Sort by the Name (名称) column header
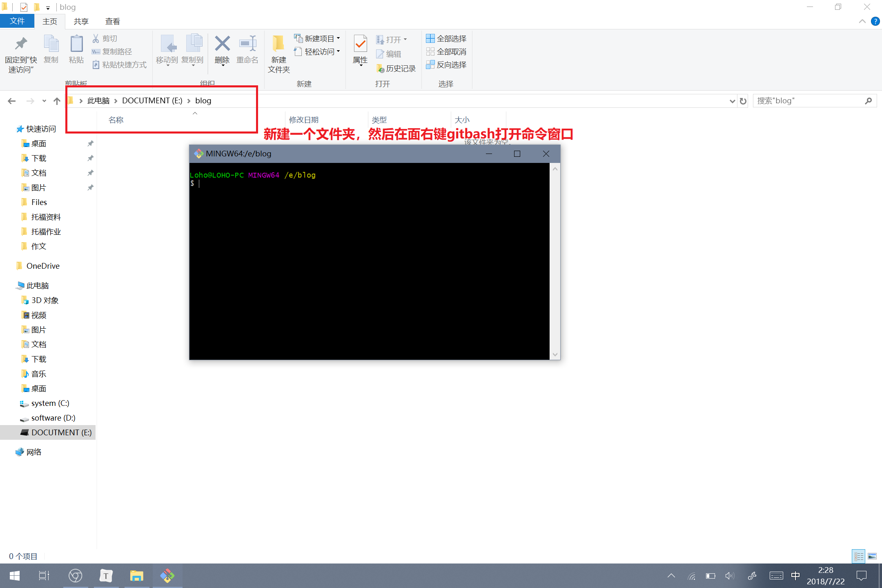The width and height of the screenshot is (882, 588). click(116, 120)
